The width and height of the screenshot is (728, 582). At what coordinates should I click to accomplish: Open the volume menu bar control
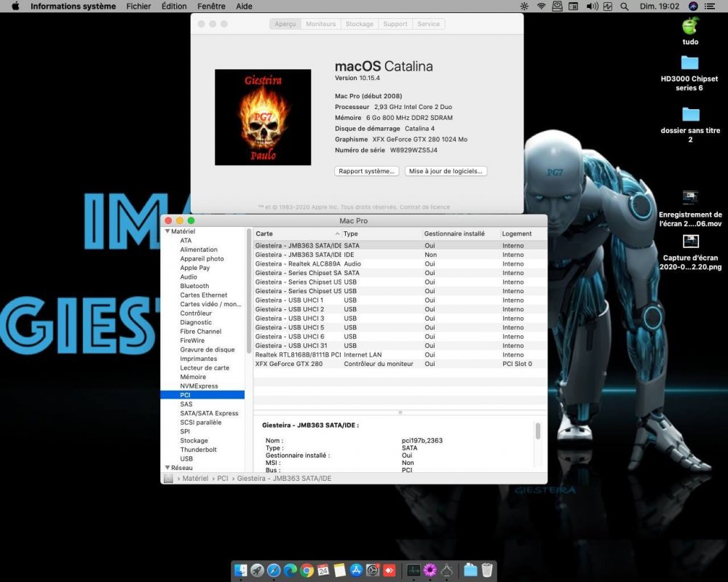pyautogui.click(x=592, y=6)
